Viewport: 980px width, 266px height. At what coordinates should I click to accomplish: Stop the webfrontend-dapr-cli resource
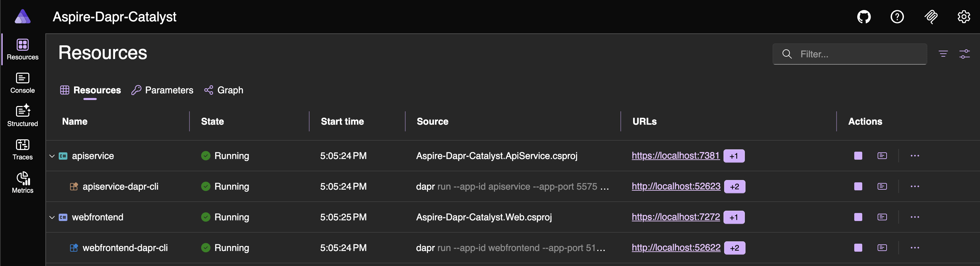click(858, 248)
